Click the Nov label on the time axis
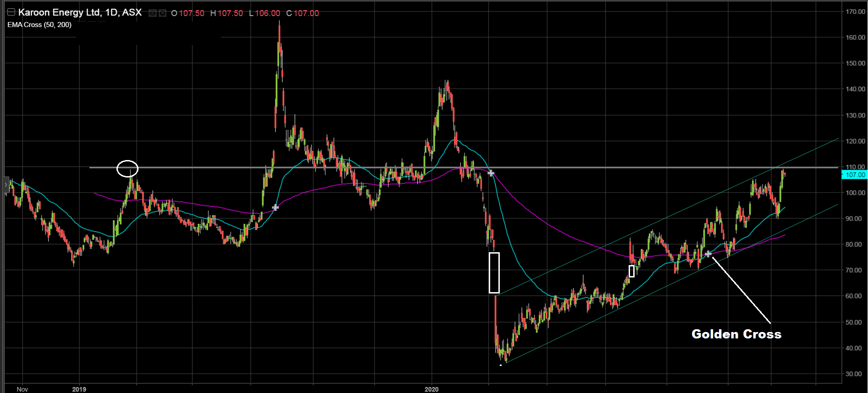Screen dimensions: 868x393 click(x=22, y=389)
